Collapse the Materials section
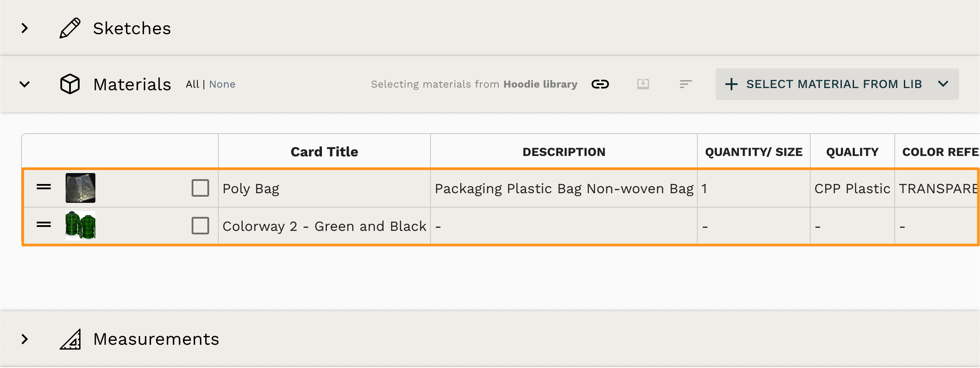This screenshot has height=368, width=980. 25,84
